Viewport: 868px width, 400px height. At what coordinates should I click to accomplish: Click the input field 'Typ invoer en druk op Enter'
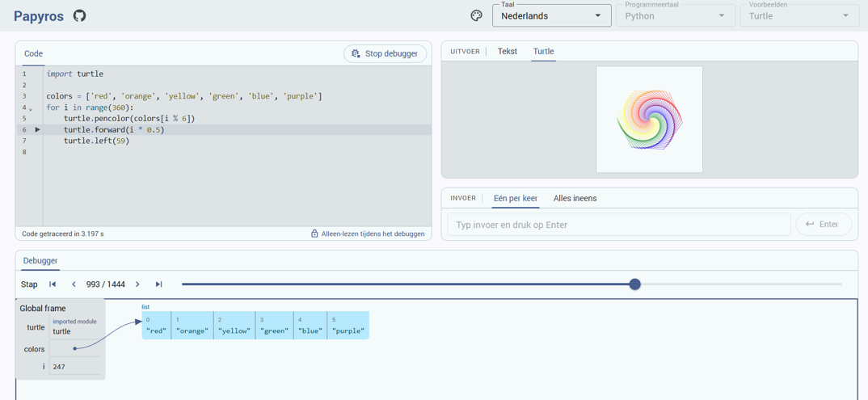619,225
